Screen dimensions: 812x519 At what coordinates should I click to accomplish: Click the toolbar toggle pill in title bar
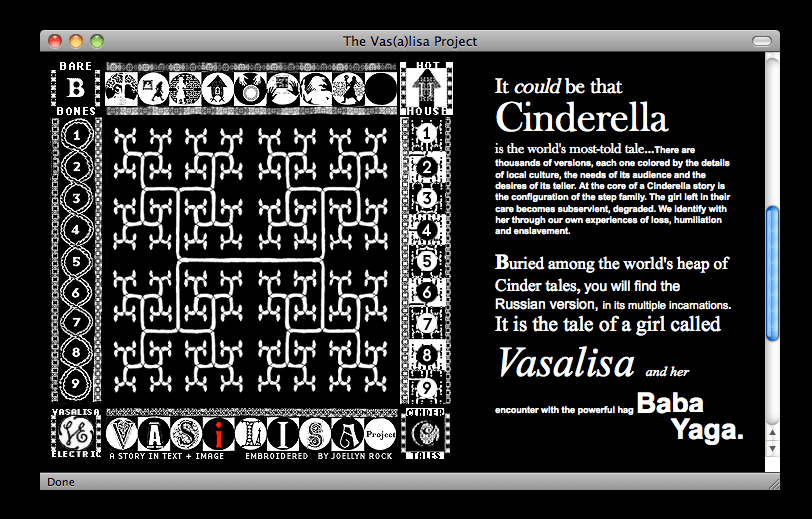[x=762, y=41]
